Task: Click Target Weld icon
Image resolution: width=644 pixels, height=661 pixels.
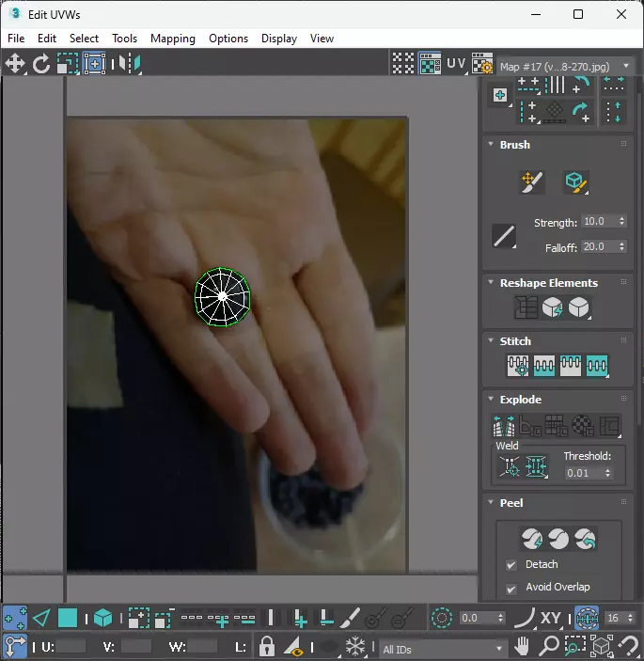Action: (510, 466)
